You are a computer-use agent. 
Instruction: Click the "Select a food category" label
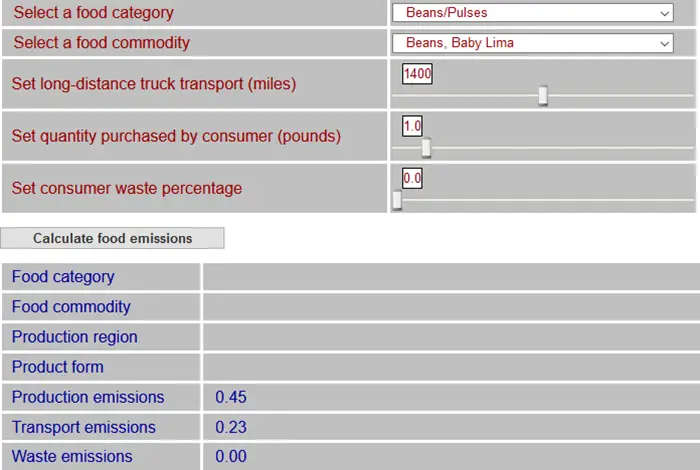click(x=93, y=13)
